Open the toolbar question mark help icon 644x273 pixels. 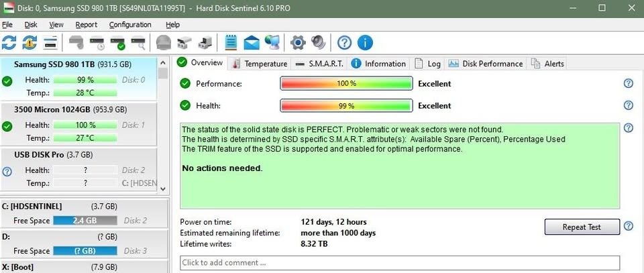[x=344, y=43]
